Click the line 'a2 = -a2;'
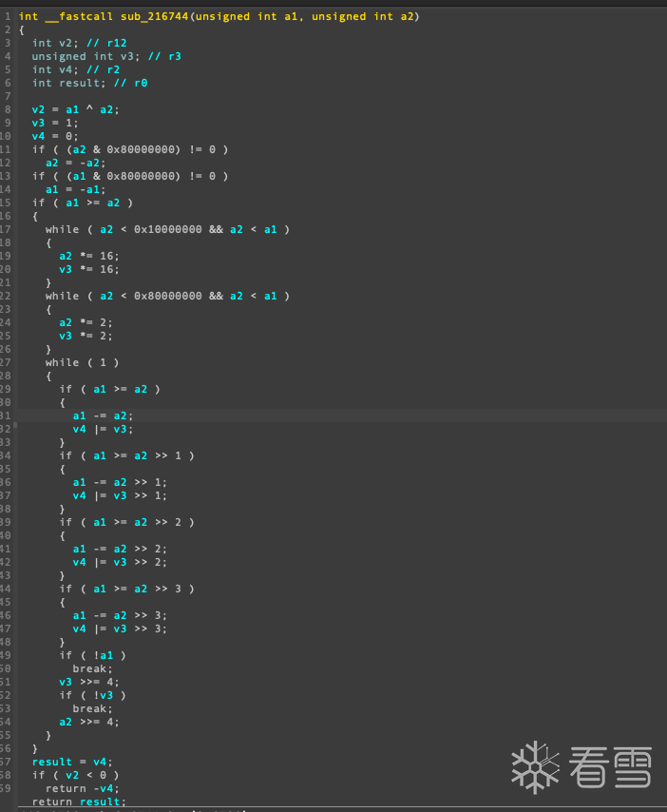Viewport: 667px width, 812px height. click(76, 164)
